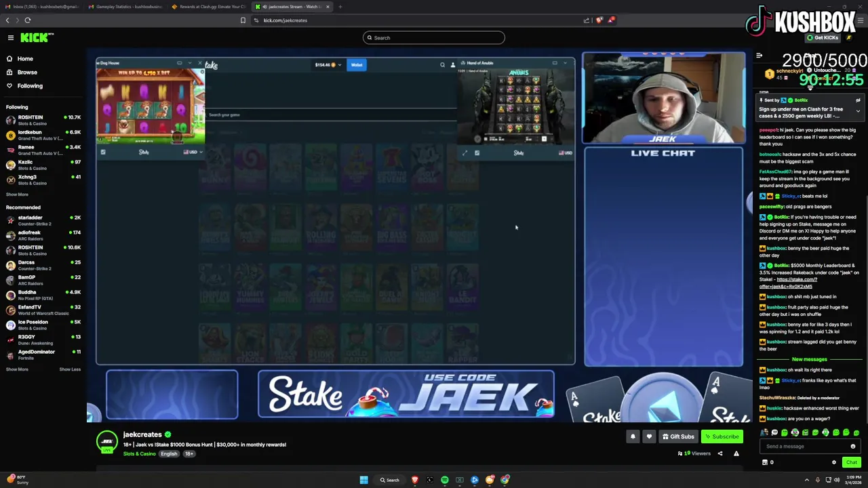Toggle notifications bell for jaekcreates
The height and width of the screenshot is (488, 868).
633,436
